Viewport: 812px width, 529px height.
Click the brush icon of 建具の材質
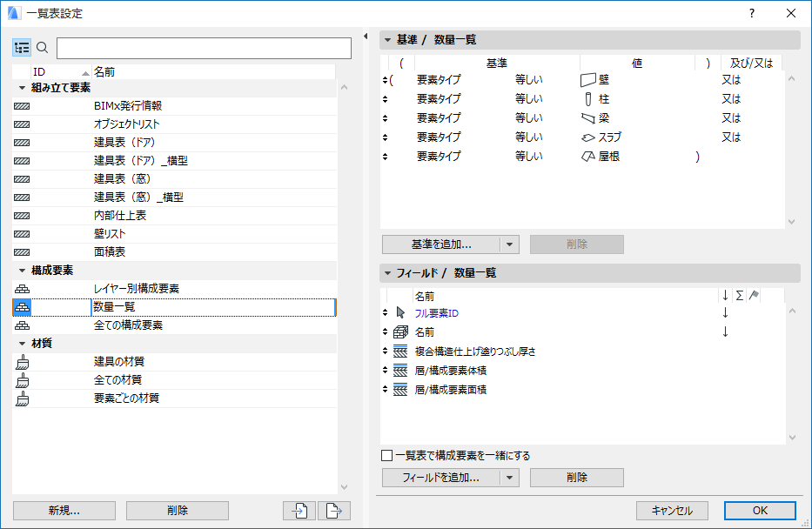[23, 362]
